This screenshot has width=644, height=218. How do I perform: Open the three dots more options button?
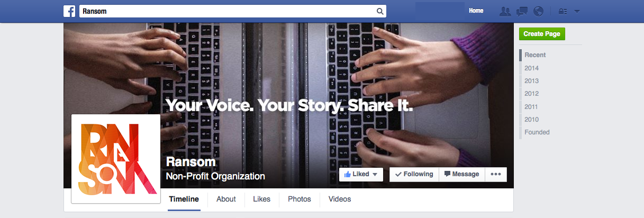(495, 175)
